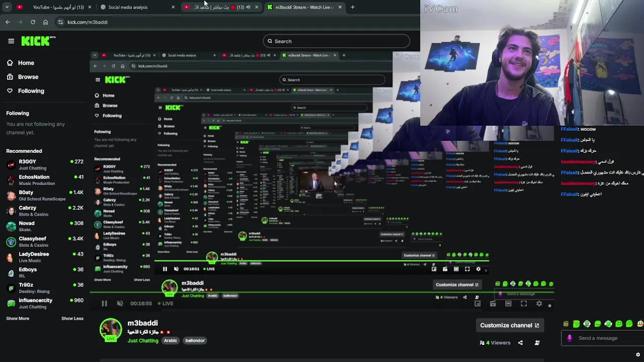Click TriiGz channel avatar
644x362 pixels.
[x=11, y=288]
